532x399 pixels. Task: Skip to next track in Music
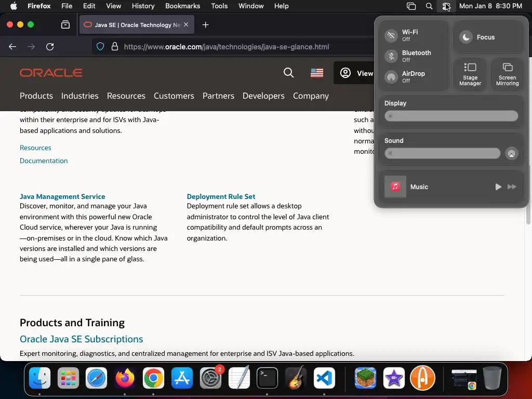point(512,187)
